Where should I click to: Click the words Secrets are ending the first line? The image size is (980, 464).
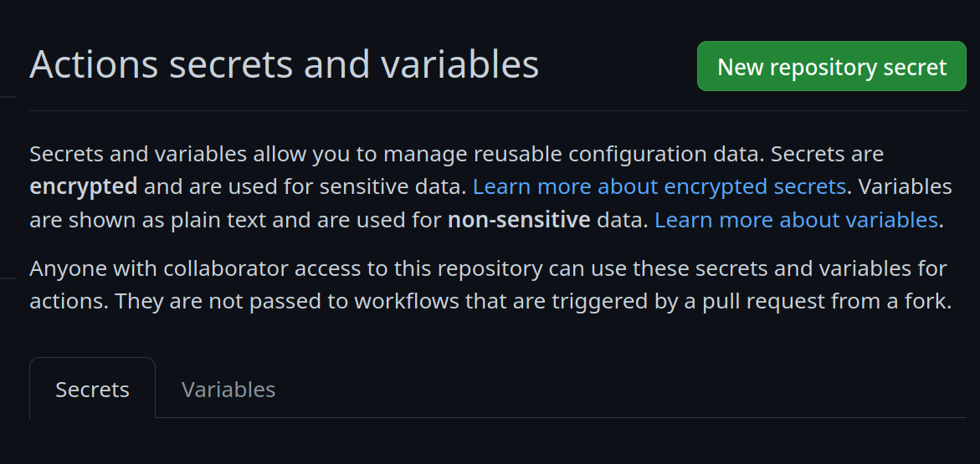(x=827, y=155)
